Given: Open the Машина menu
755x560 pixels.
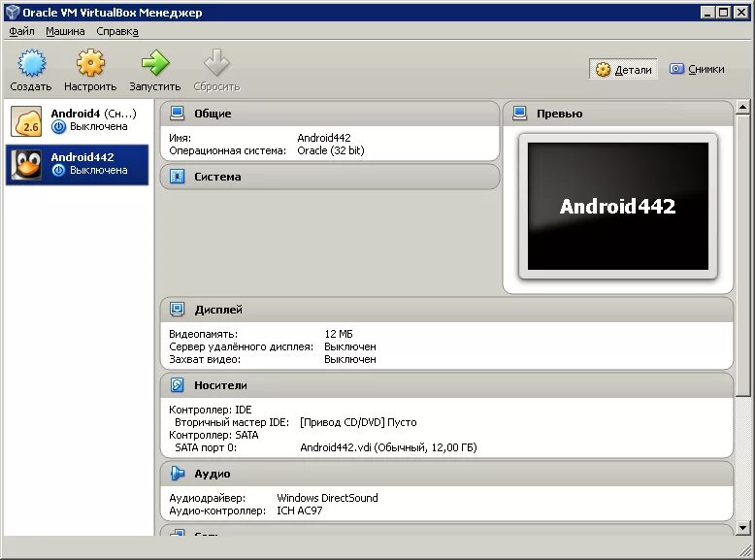Looking at the screenshot, I should (65, 31).
